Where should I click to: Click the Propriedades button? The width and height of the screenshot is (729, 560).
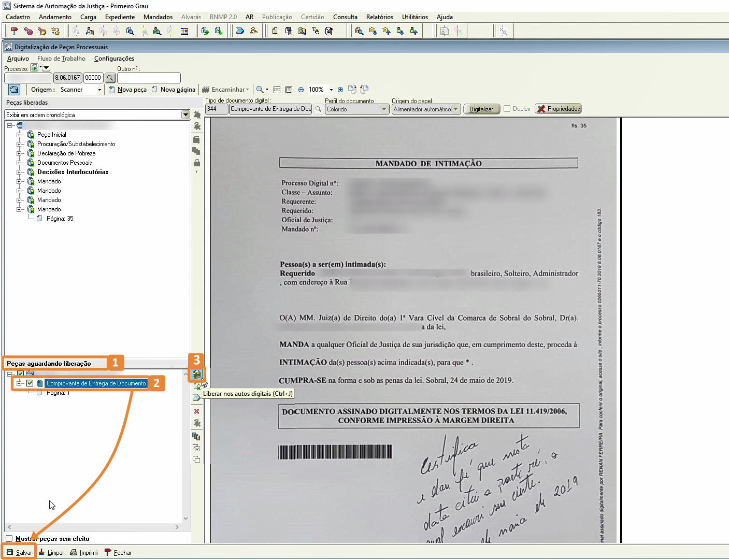point(559,109)
